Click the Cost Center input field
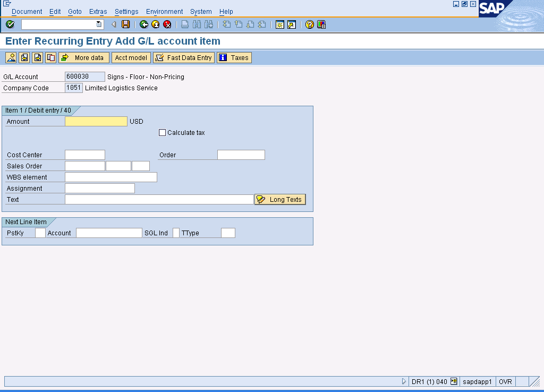This screenshot has width=544, height=392. [85, 155]
